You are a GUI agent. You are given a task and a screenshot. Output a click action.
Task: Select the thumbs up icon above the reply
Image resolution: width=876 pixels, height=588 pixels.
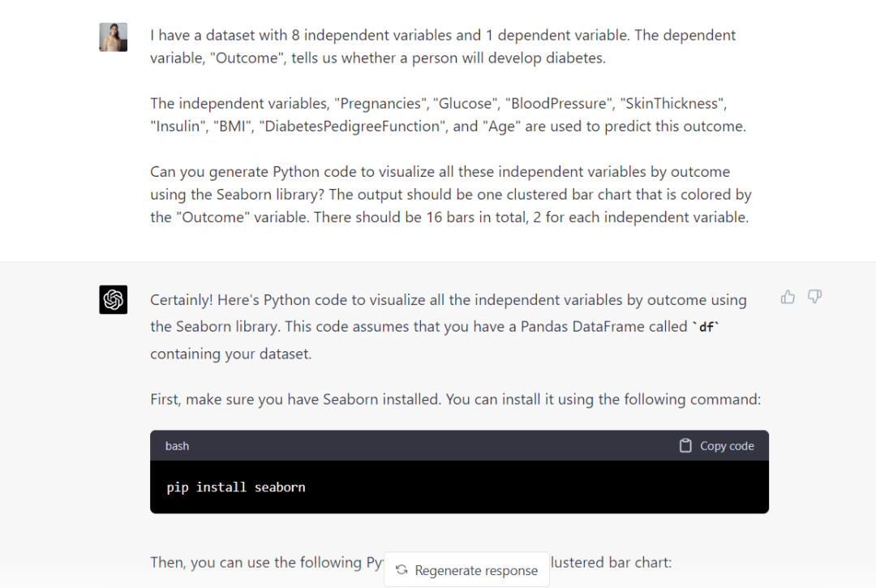[788, 298]
